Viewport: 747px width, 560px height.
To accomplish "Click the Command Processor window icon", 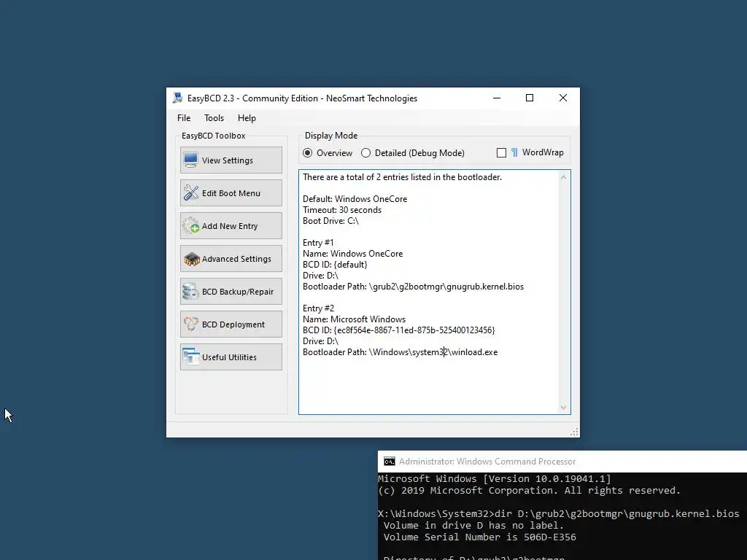I will [390, 462].
